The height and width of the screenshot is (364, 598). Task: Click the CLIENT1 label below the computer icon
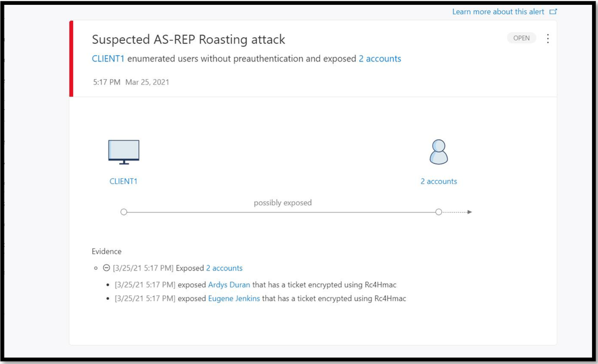(x=123, y=181)
